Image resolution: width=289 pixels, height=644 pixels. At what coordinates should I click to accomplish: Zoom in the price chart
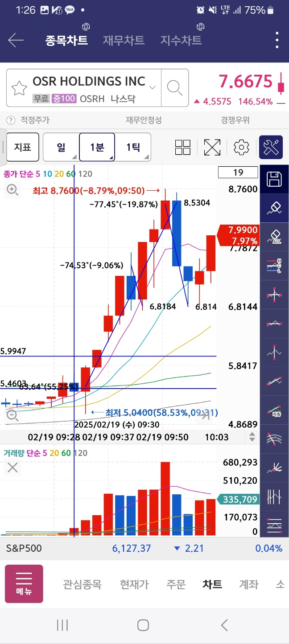pyautogui.click(x=12, y=190)
